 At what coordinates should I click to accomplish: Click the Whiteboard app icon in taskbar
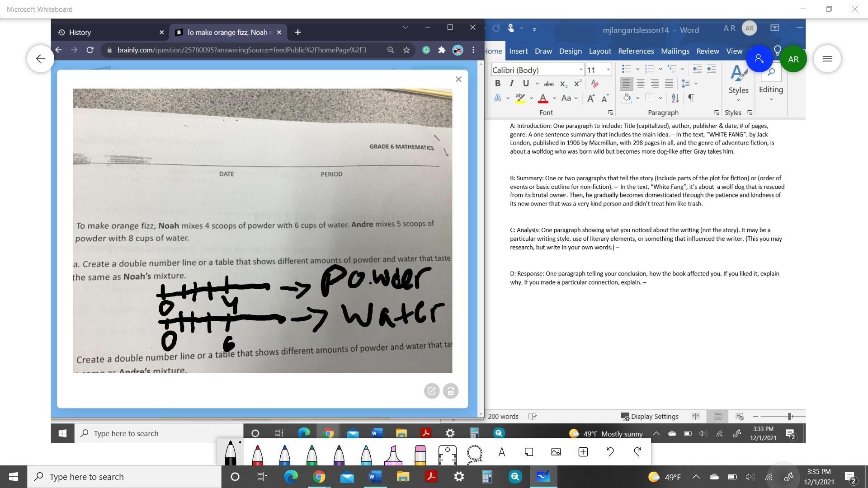(542, 477)
